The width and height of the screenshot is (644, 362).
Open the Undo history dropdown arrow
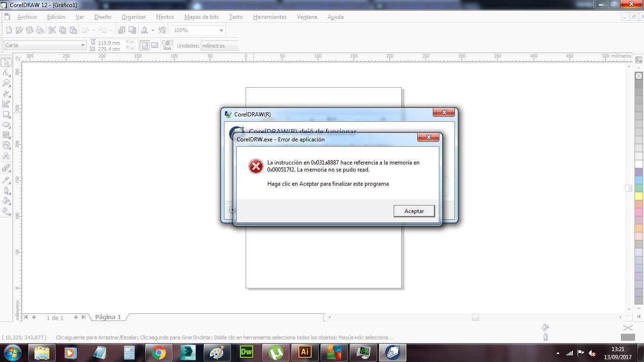(93, 31)
